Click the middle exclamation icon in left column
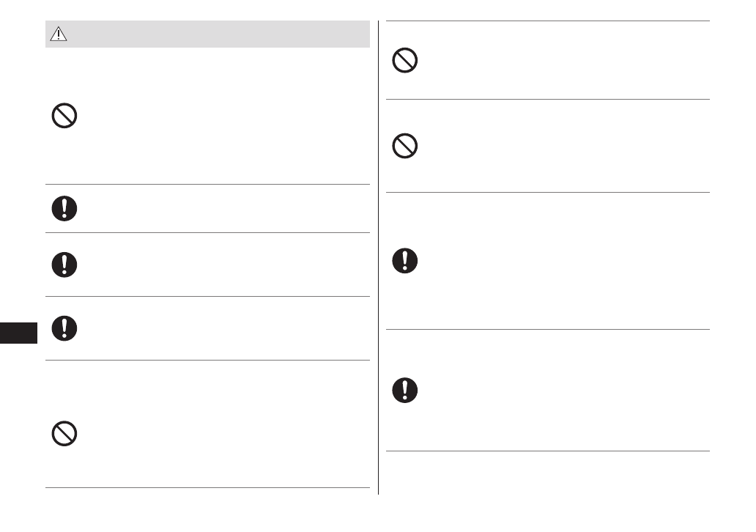 [64, 265]
